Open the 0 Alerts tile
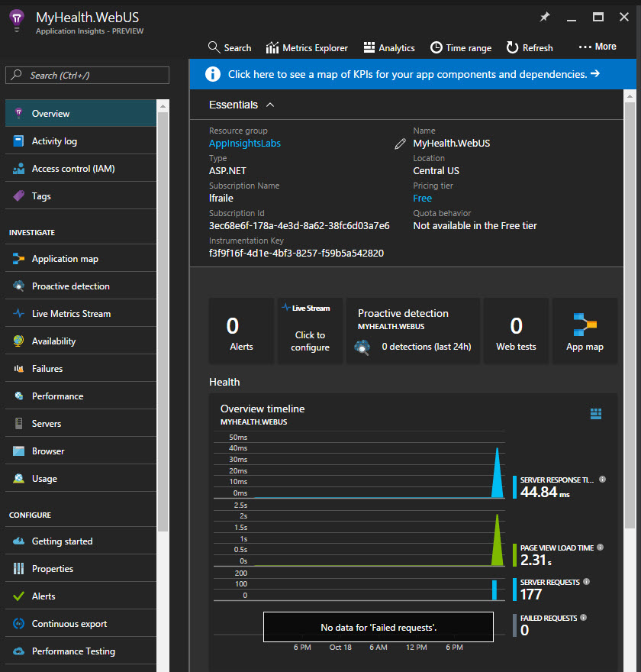This screenshot has height=672, width=641. coord(241,331)
